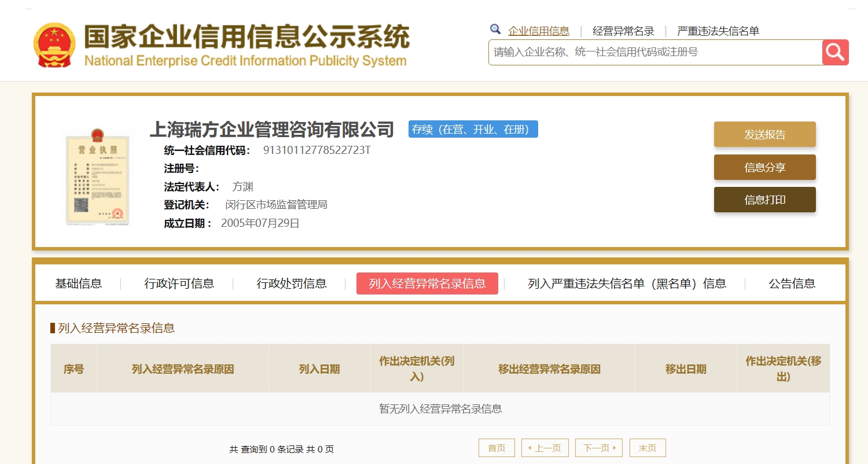The image size is (868, 464).
Task: Open the 列入严重违法失信名单（黑名单）信息 tab
Action: 627,283
